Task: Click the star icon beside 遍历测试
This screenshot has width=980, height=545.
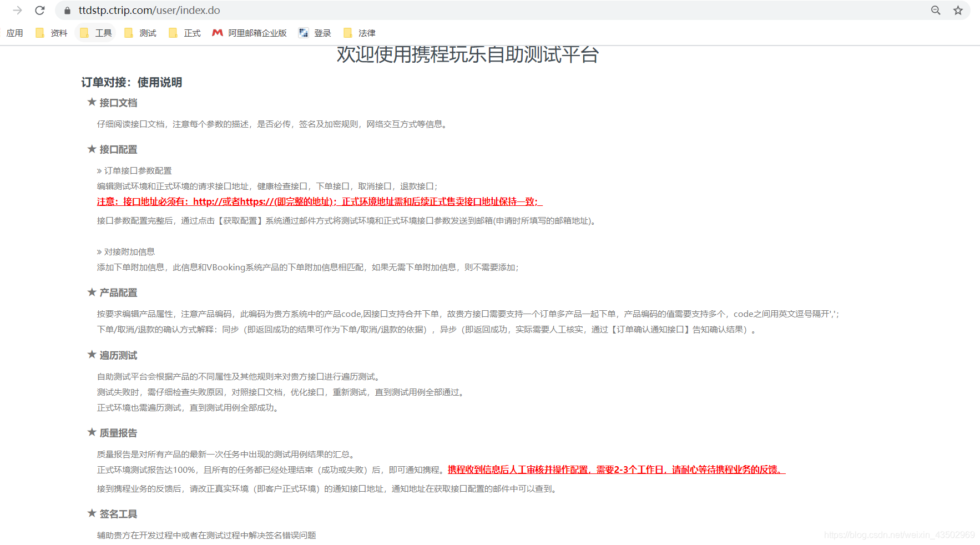Action: pos(92,354)
